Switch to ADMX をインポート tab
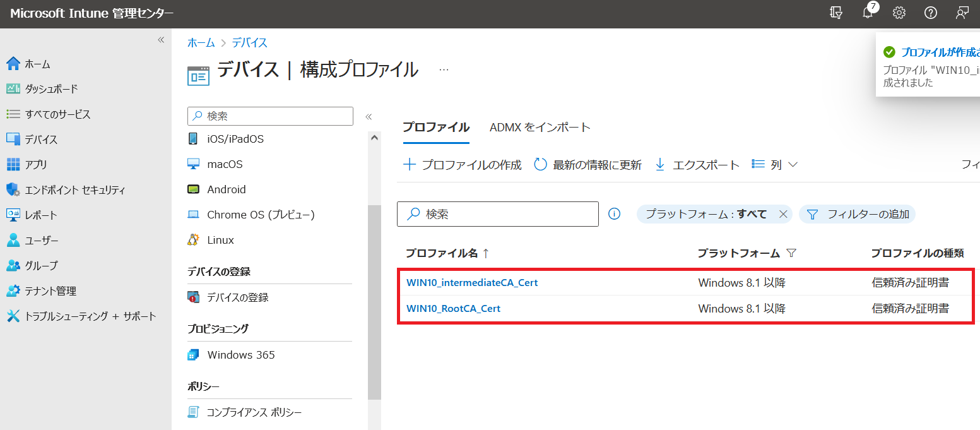The height and width of the screenshot is (430, 980). [540, 128]
